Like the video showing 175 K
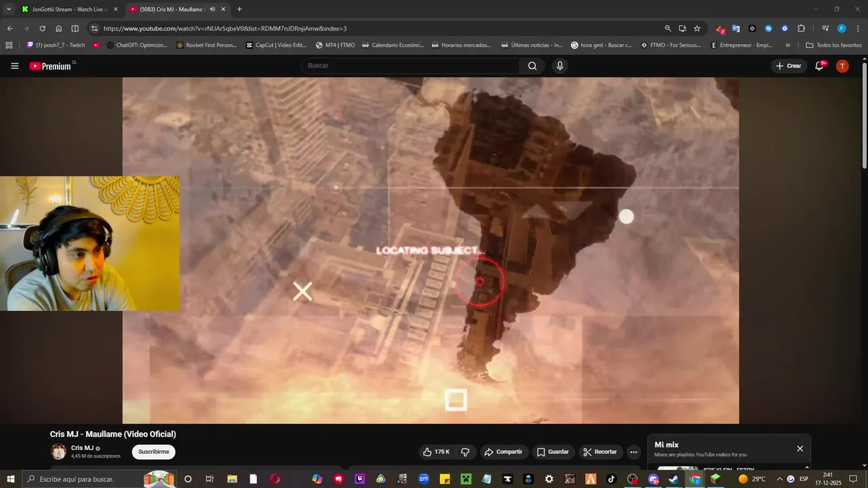Screen dimensions: 868x488 tap(436, 451)
